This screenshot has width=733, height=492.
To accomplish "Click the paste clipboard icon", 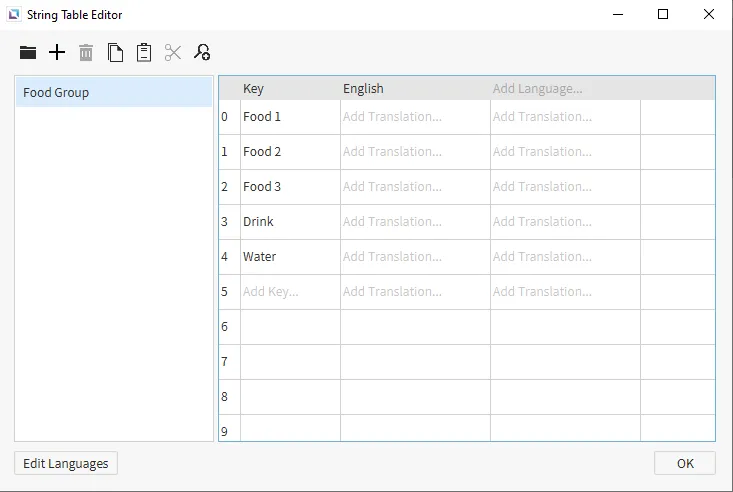I will click(144, 53).
